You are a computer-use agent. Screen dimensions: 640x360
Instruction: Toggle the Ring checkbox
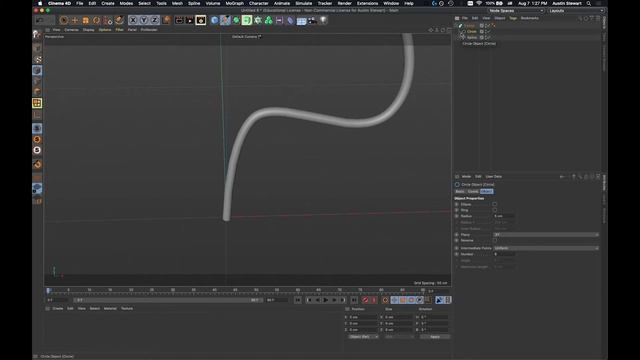(x=495, y=210)
